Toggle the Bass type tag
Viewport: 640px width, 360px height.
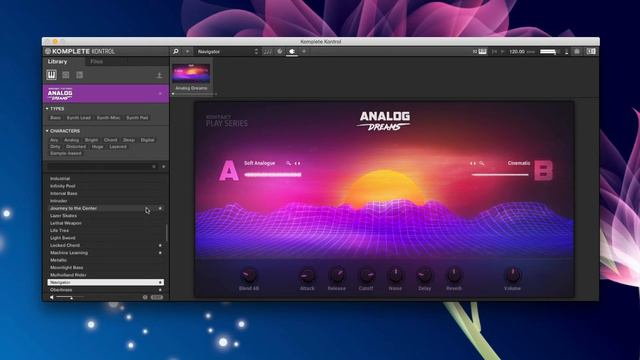click(x=56, y=118)
